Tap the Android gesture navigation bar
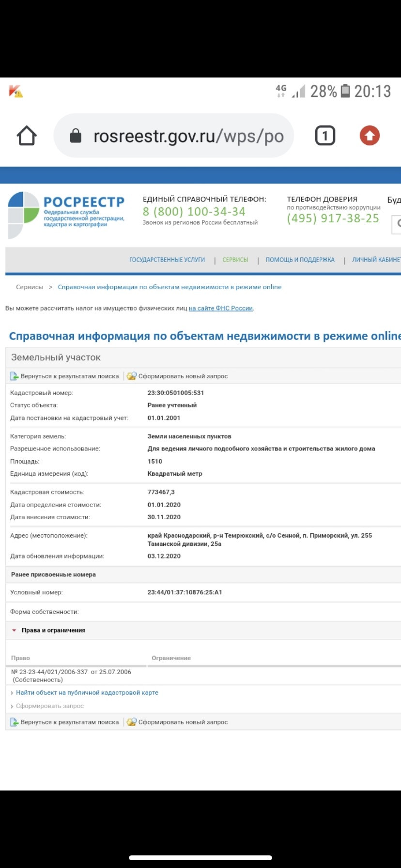The height and width of the screenshot is (868, 401). (x=200, y=858)
